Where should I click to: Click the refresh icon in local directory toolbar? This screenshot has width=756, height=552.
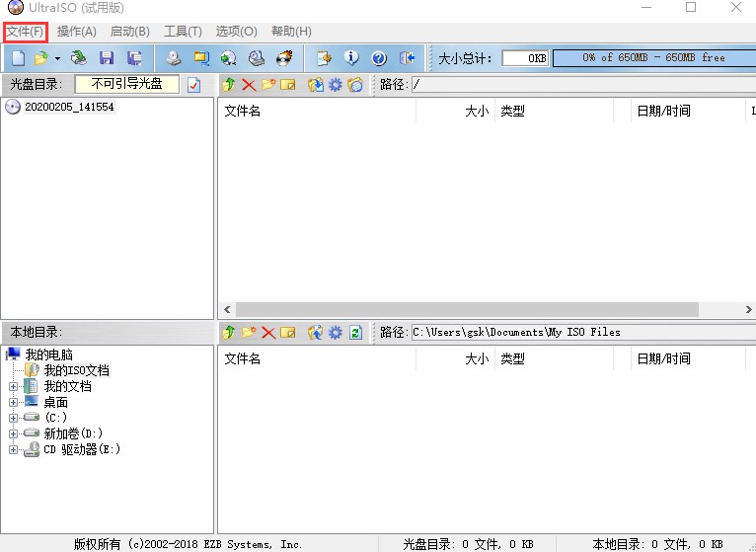point(356,332)
